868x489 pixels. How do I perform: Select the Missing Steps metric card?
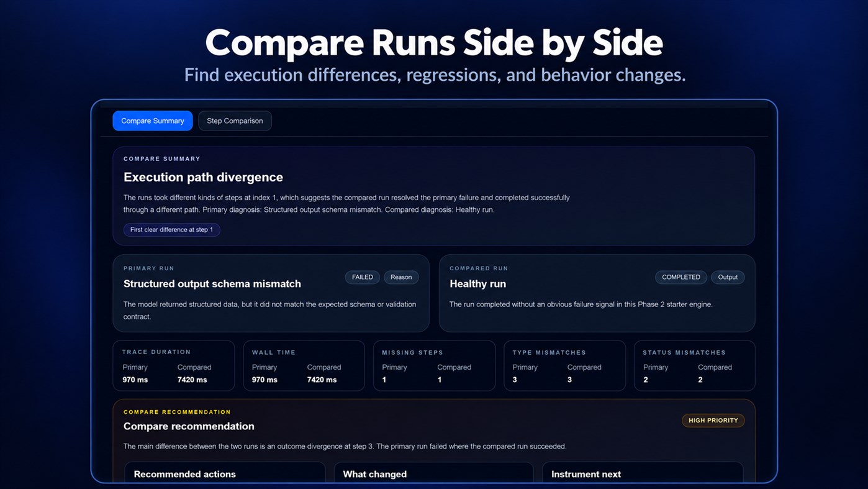(434, 365)
